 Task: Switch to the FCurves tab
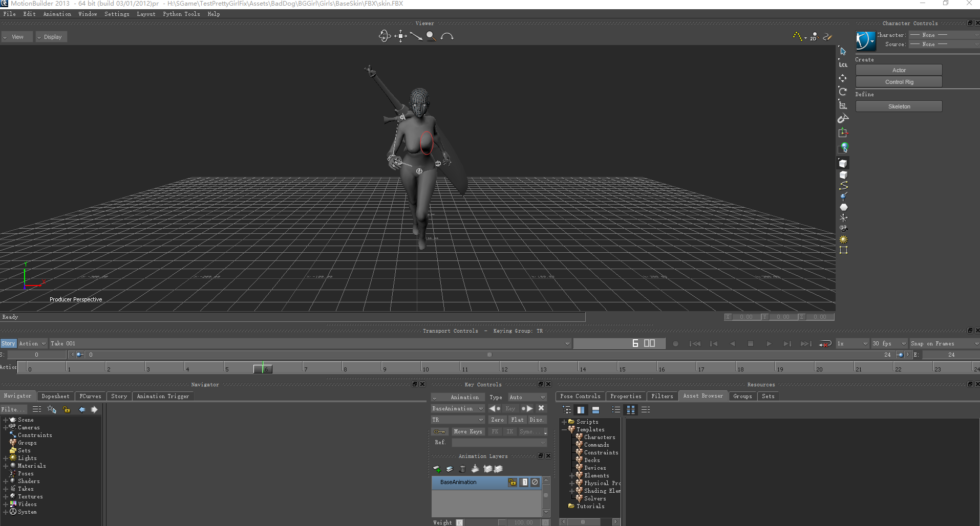(x=90, y=396)
